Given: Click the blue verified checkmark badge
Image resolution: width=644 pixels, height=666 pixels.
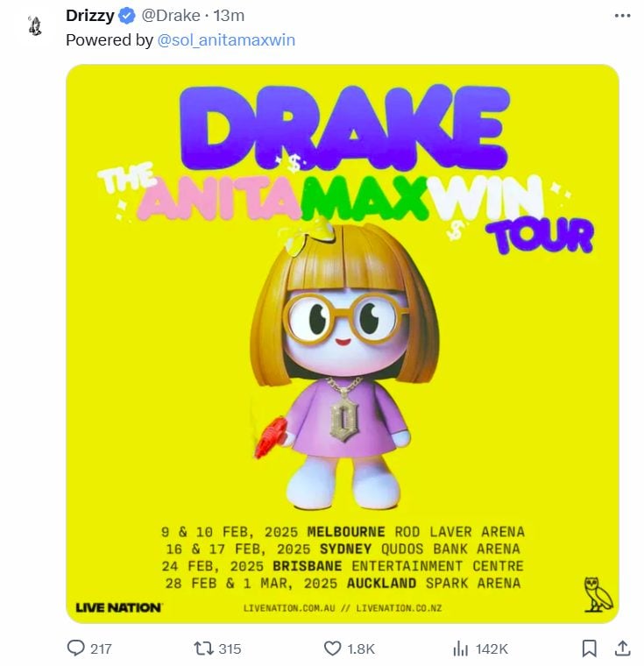Looking at the screenshot, I should 126,16.
